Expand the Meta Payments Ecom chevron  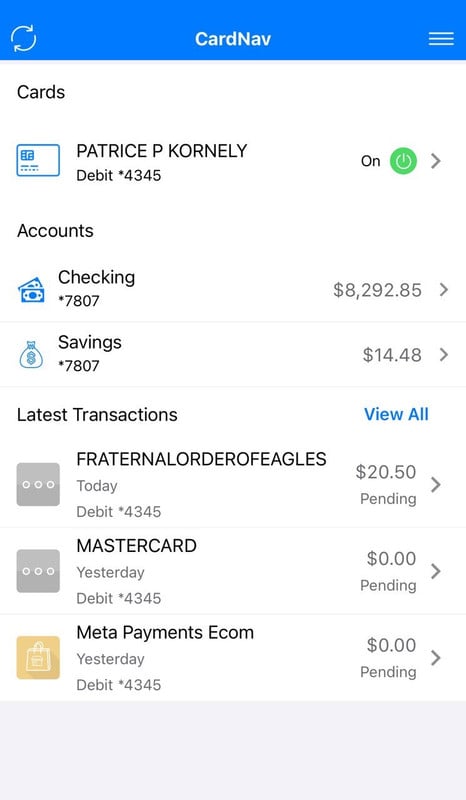click(x=435, y=658)
